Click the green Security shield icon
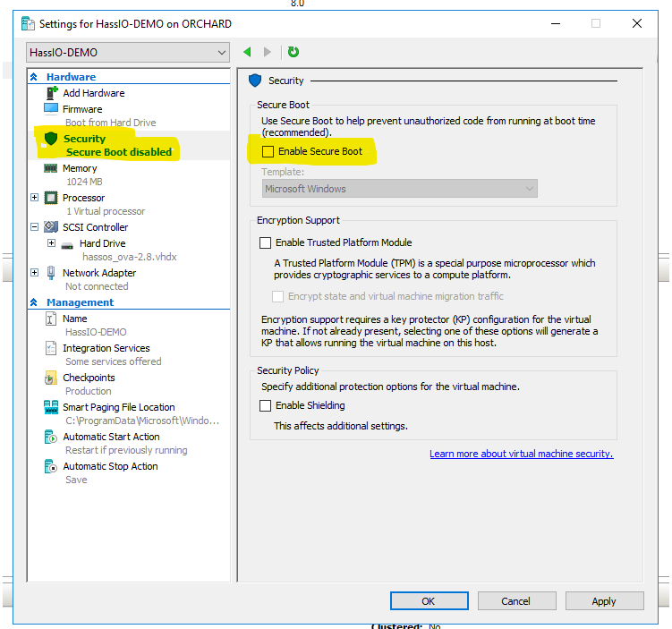 pos(51,139)
